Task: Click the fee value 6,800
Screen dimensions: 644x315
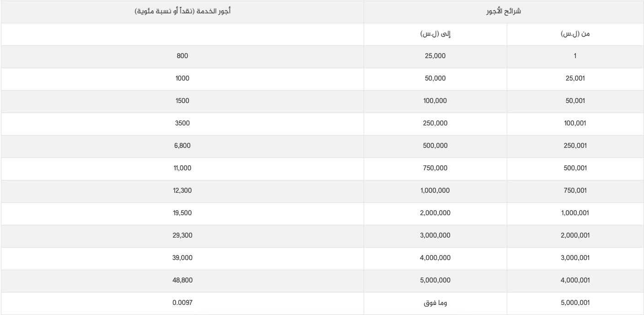Action: tap(182, 146)
